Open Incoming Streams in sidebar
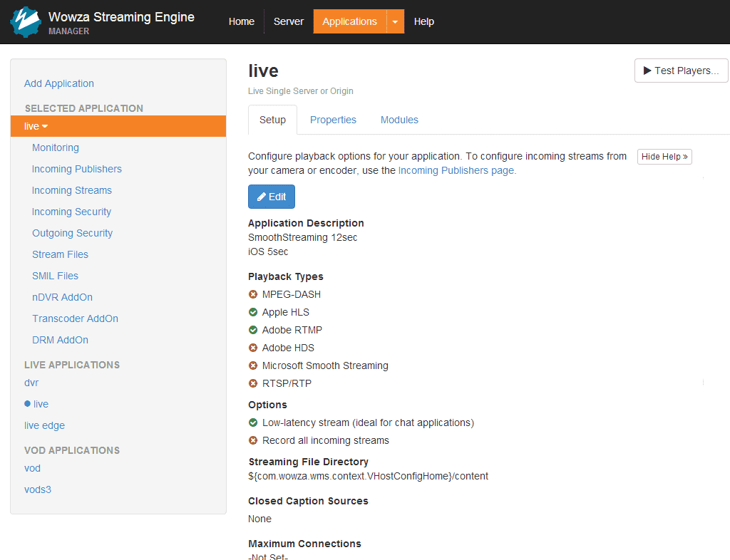This screenshot has height=560, width=730. point(72,190)
